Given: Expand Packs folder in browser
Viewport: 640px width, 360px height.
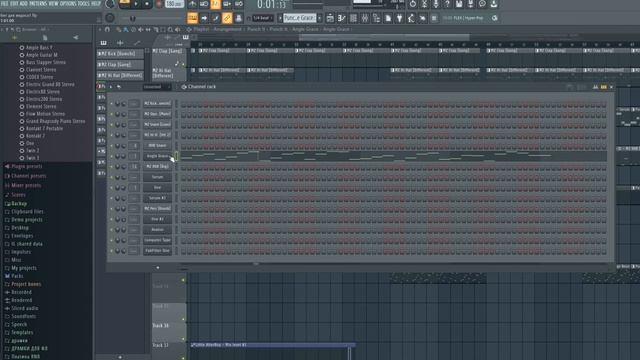Looking at the screenshot, I should [x=17, y=276].
